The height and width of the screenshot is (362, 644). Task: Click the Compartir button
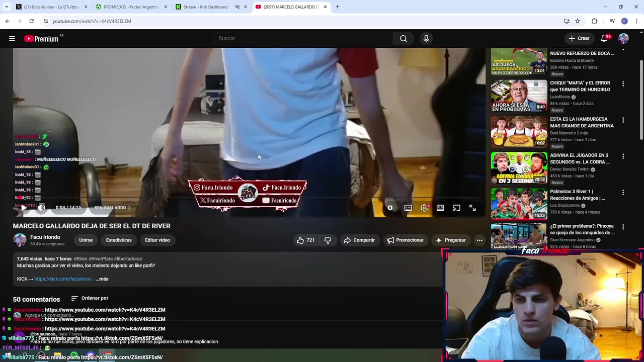(359, 240)
